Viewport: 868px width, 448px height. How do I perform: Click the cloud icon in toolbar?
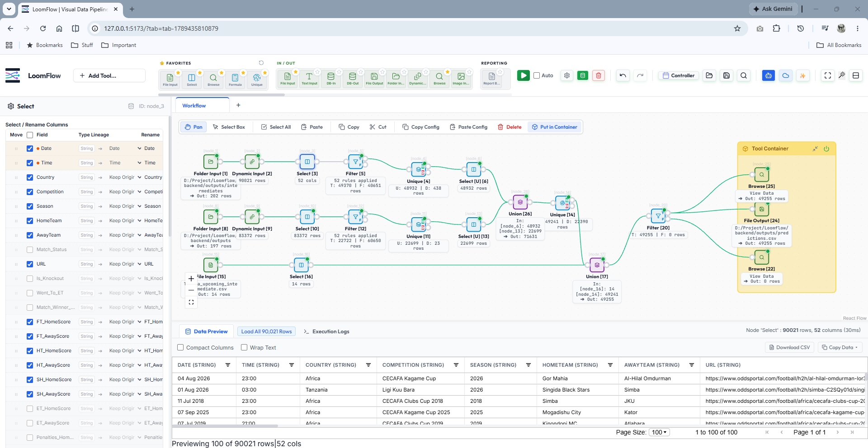click(786, 75)
